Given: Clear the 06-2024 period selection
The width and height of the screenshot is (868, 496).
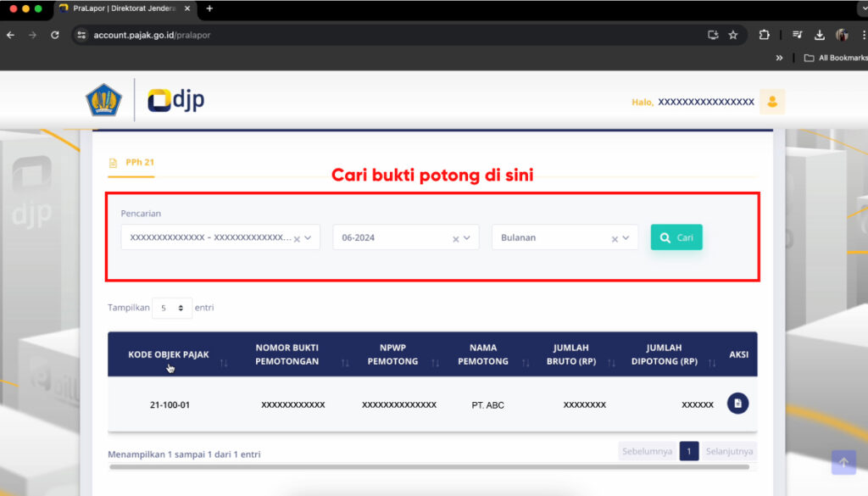Looking at the screenshot, I should [x=455, y=238].
